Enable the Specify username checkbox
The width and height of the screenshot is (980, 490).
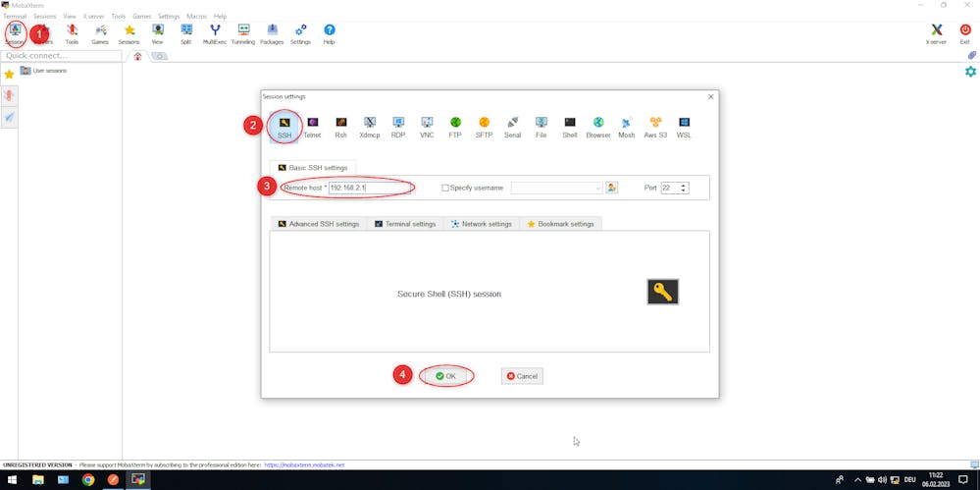pyautogui.click(x=445, y=188)
